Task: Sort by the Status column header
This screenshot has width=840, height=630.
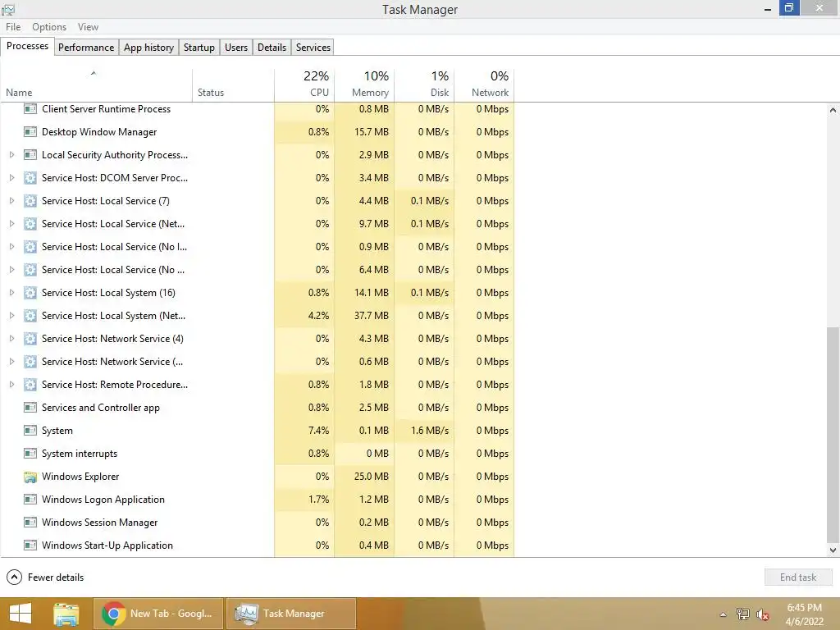Action: 233,85
